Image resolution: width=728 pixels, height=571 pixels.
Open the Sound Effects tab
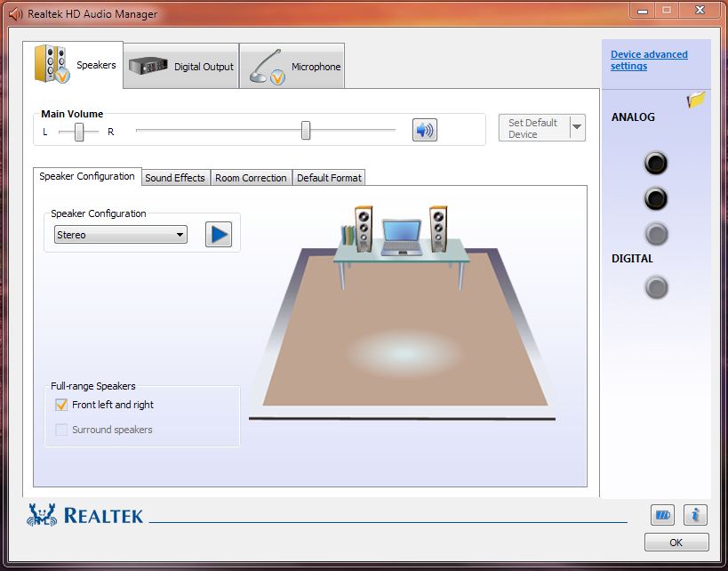(x=175, y=178)
